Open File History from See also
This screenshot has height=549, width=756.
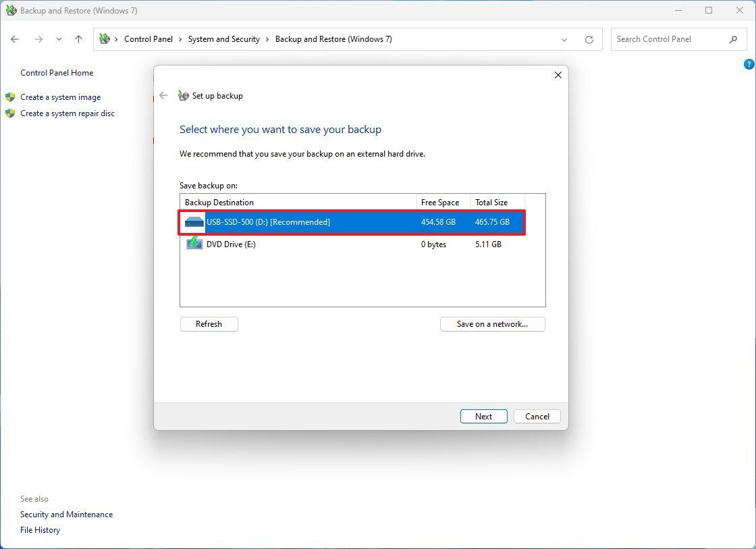pyautogui.click(x=40, y=529)
